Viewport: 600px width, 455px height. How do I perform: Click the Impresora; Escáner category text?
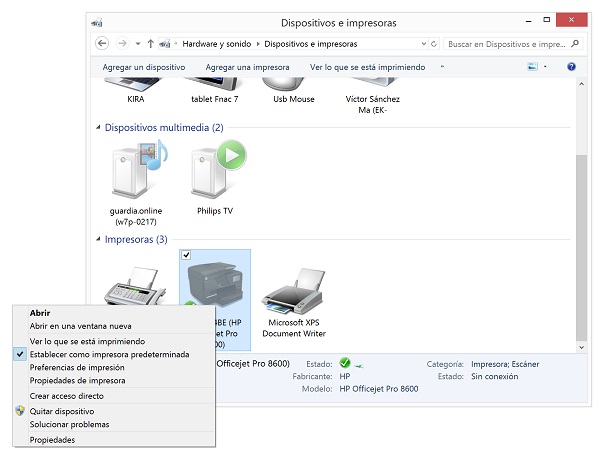tap(505, 364)
